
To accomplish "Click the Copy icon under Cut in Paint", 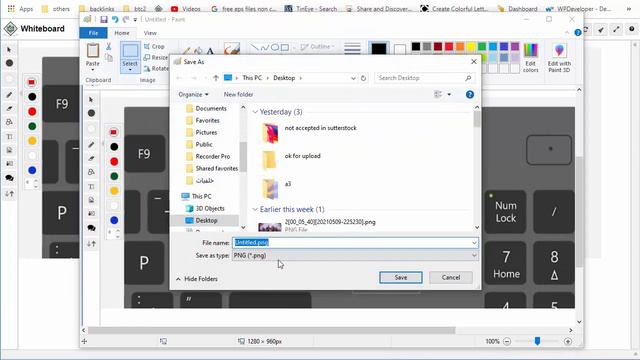I will tap(109, 58).
